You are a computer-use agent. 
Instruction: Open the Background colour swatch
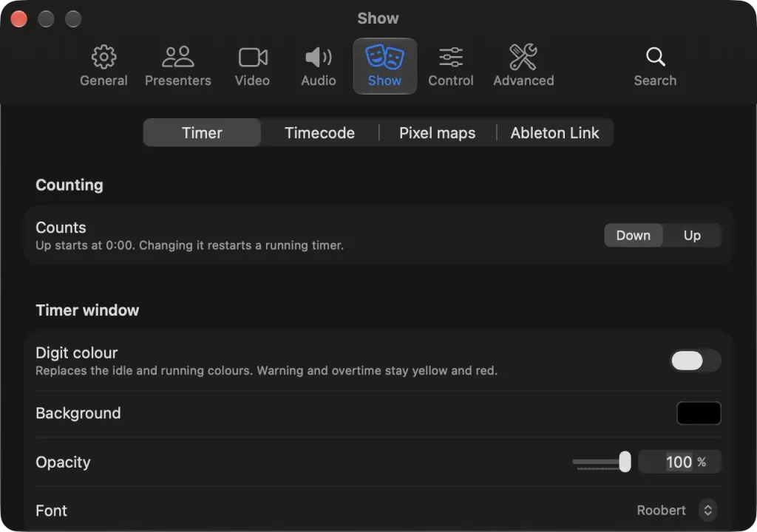point(699,413)
